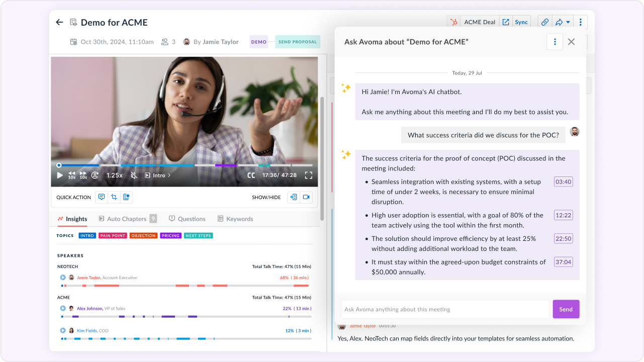Play Kim Fields' speaker segments
The image size is (644, 362).
coord(63,330)
